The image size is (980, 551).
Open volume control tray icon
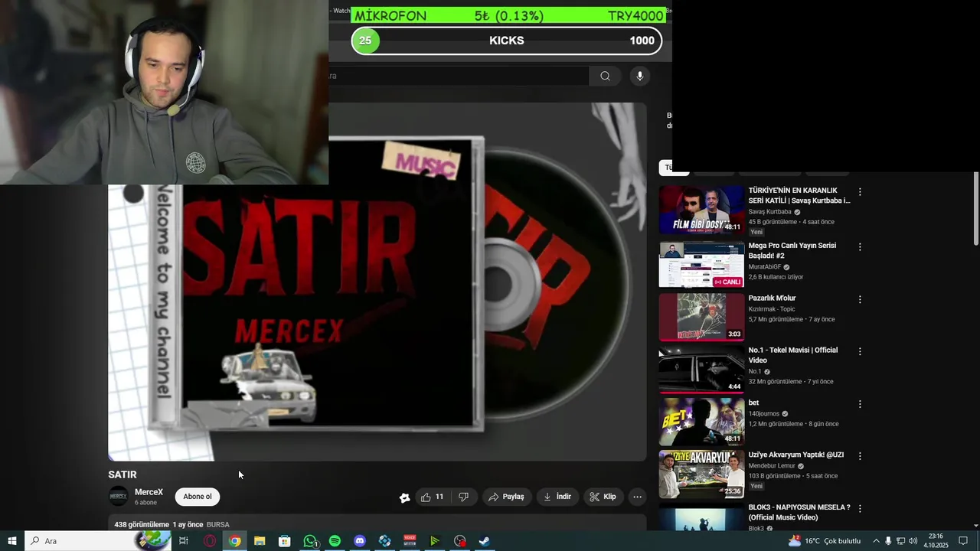tap(913, 541)
